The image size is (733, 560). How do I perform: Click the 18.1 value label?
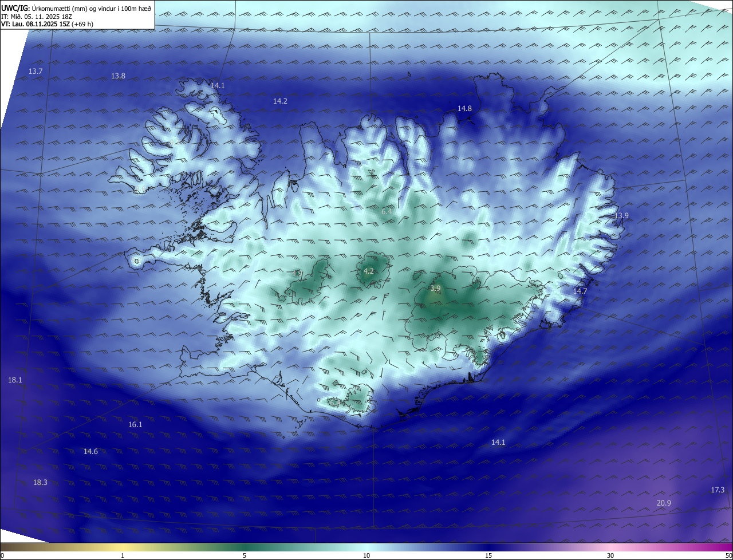[15, 380]
